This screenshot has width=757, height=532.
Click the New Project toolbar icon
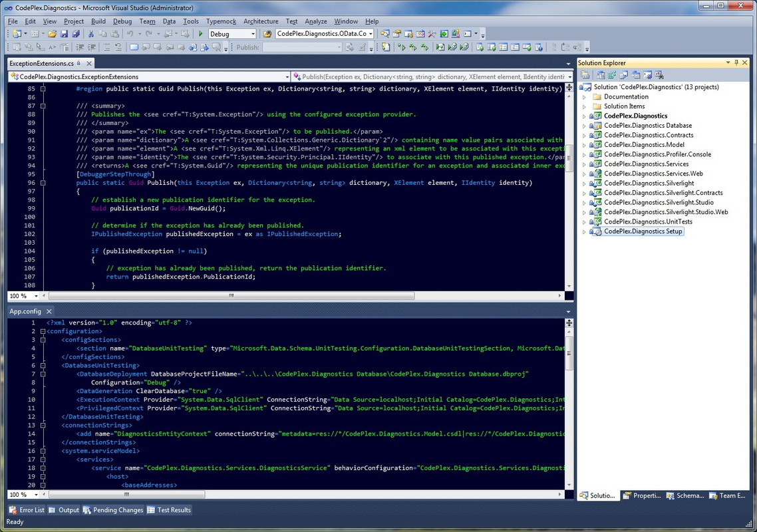tap(17, 34)
